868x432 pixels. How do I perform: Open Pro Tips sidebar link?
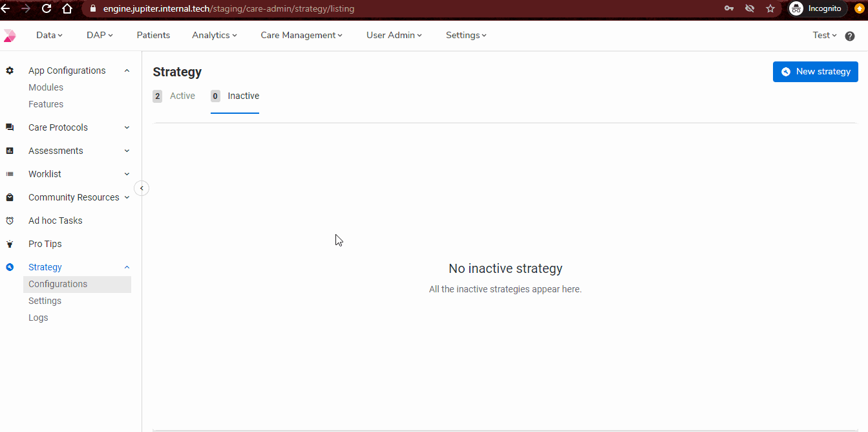45,244
